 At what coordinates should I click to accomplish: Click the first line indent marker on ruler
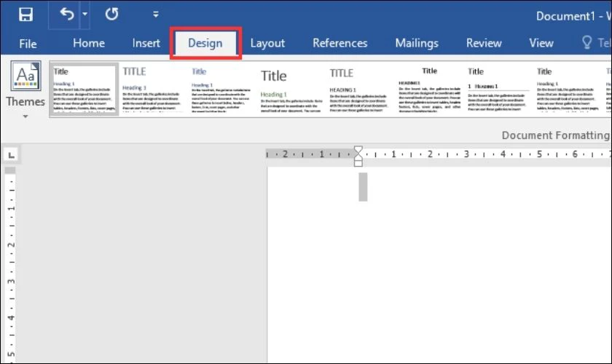358,150
